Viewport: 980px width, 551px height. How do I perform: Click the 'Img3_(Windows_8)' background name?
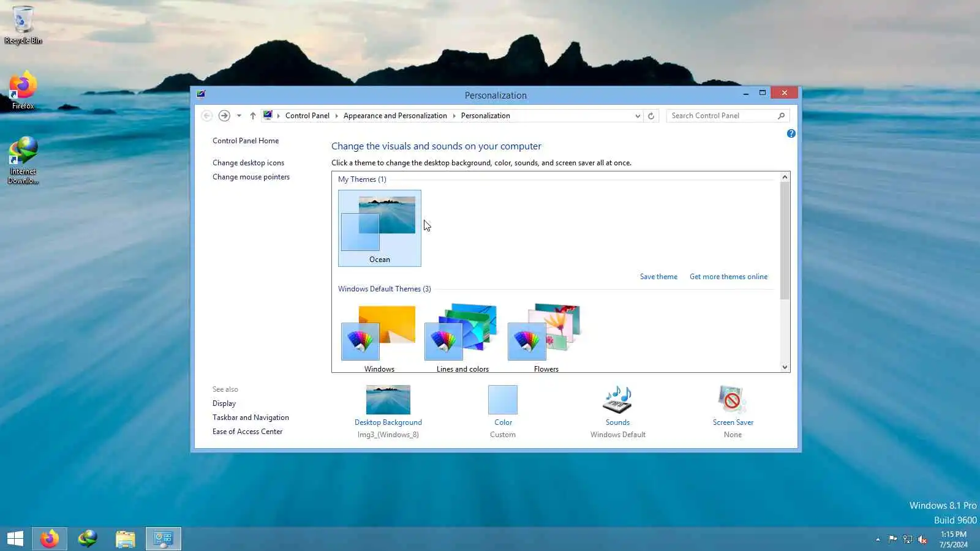(388, 435)
